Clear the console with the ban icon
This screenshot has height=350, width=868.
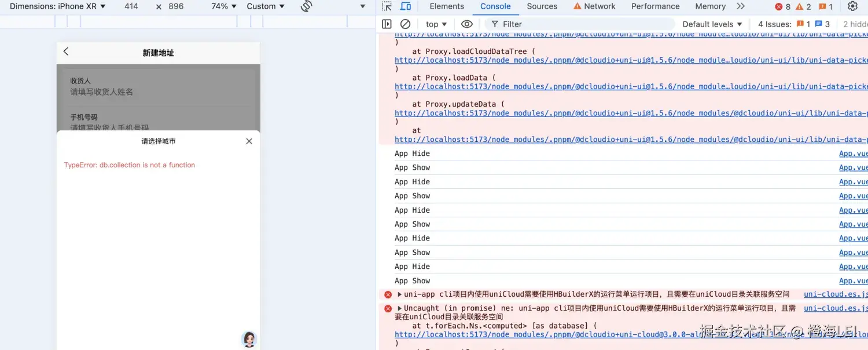(406, 24)
